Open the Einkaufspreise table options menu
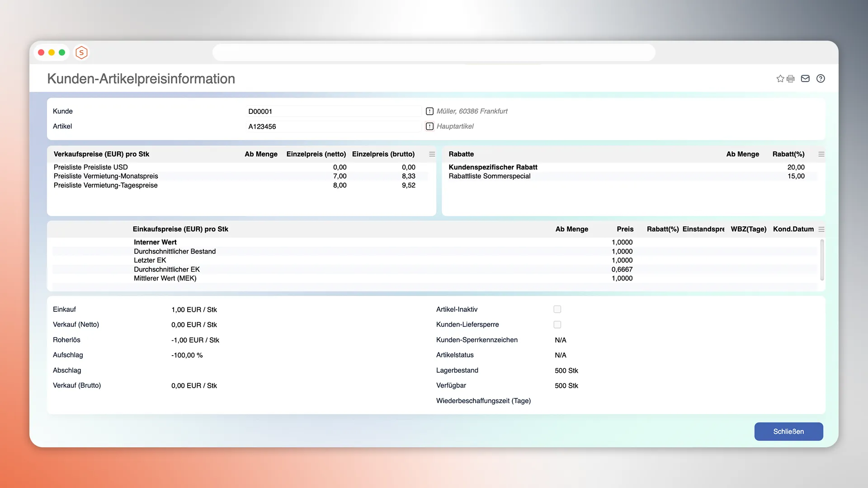Image resolution: width=868 pixels, height=488 pixels. pos(821,230)
